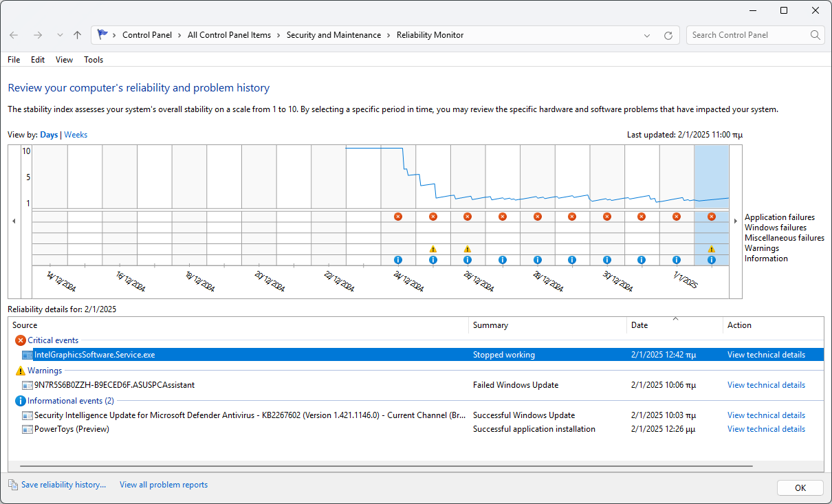Select the ASUSPCAssistant warning row
Image resolution: width=832 pixels, height=504 pixels.
(x=114, y=385)
